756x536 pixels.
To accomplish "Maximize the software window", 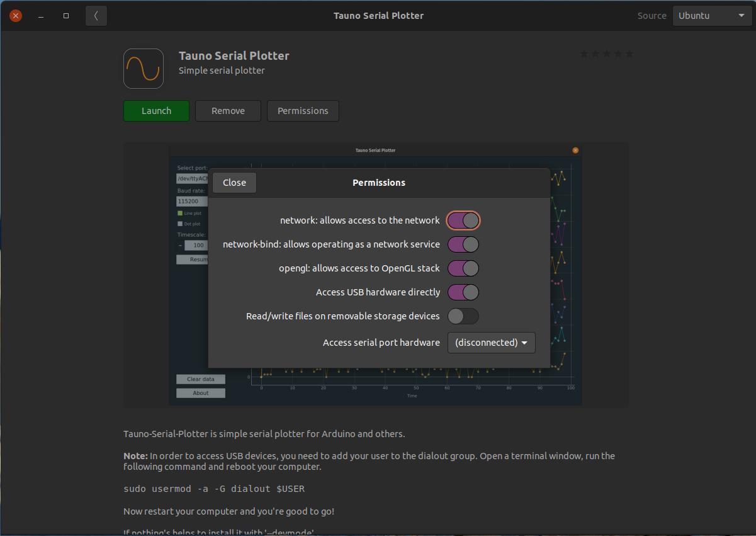I will (x=66, y=16).
